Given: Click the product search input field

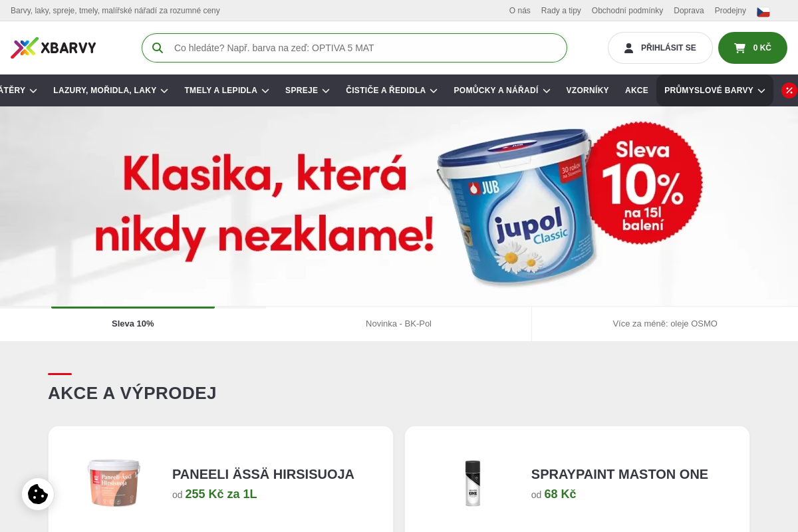Looking at the screenshot, I should pos(354,48).
